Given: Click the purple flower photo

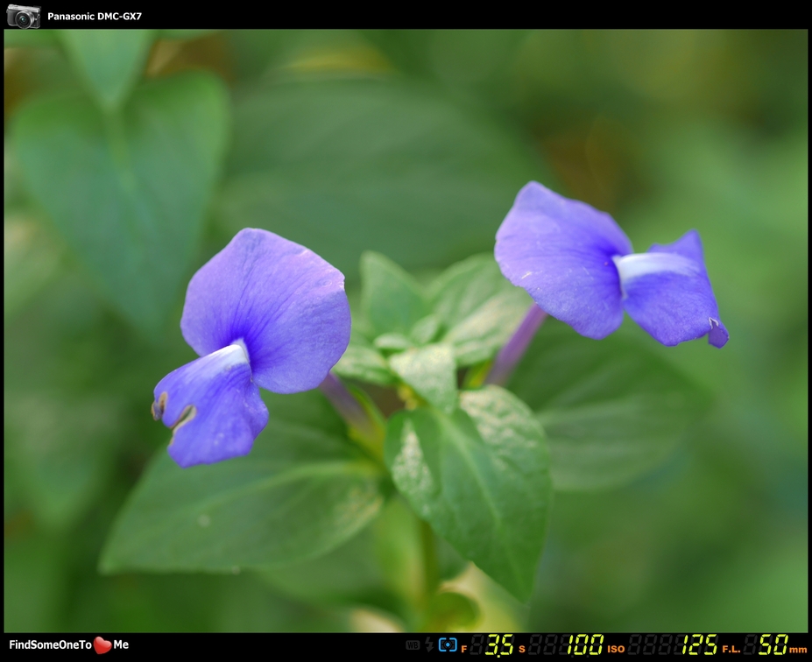Looking at the screenshot, I should point(406,331).
